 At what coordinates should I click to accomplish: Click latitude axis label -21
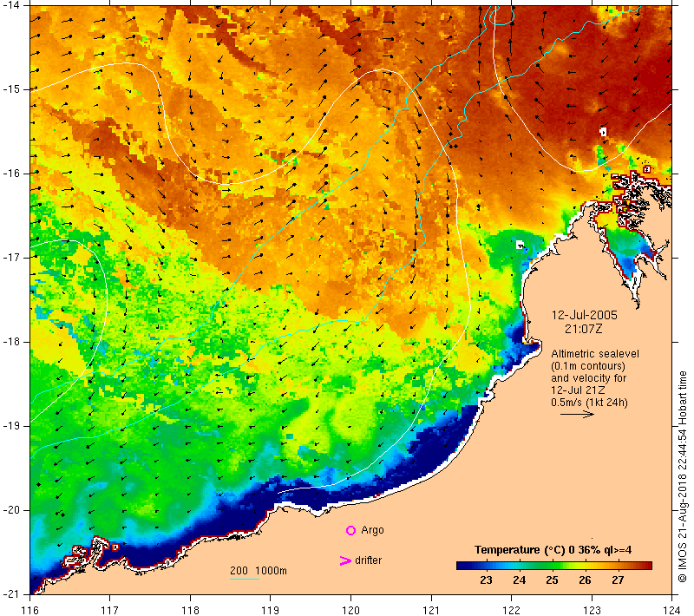coord(10,593)
